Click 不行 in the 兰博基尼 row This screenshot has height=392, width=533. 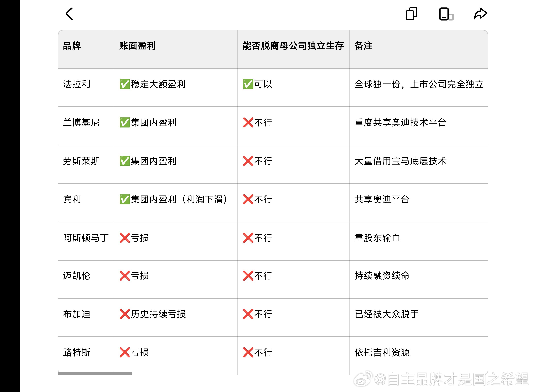(257, 122)
